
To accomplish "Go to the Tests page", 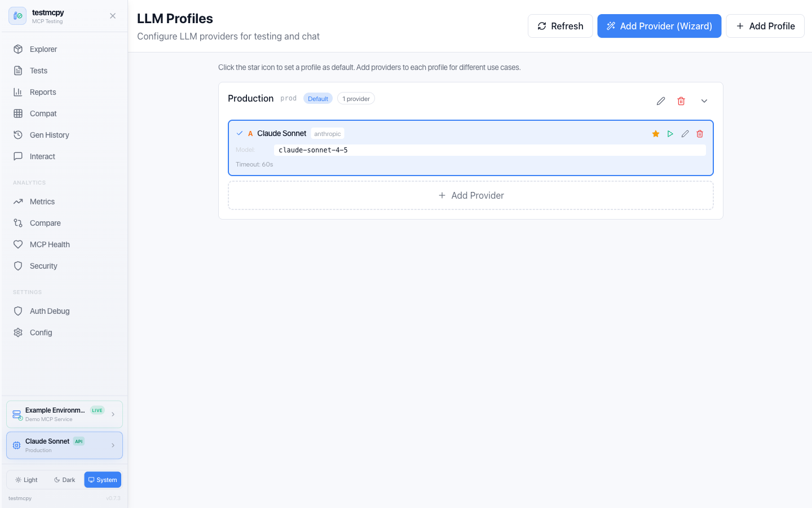I will pos(64,71).
